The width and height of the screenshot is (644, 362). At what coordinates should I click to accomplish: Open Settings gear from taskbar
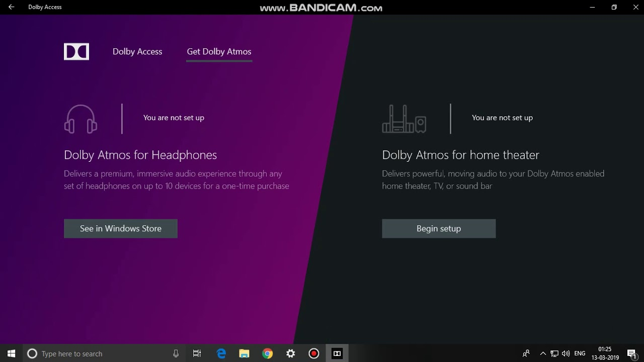(x=291, y=353)
